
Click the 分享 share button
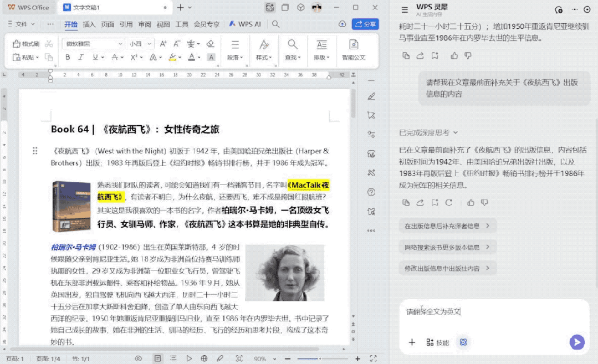coord(365,24)
